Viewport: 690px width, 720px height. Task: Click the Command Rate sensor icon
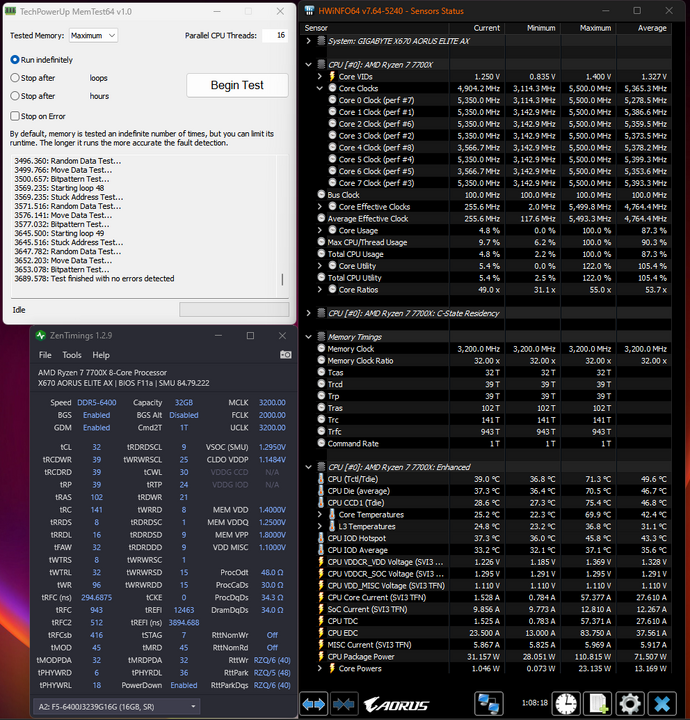click(x=321, y=443)
